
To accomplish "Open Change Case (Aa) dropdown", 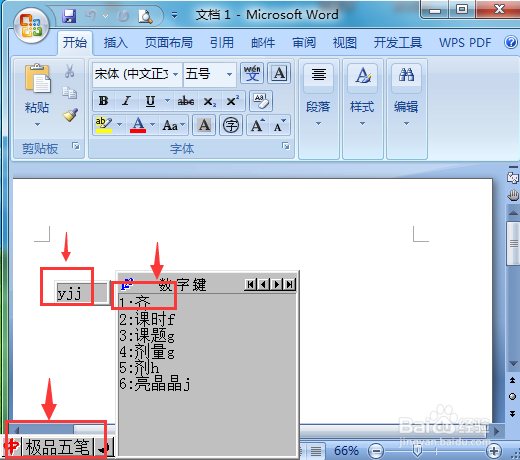I will pos(174,125).
